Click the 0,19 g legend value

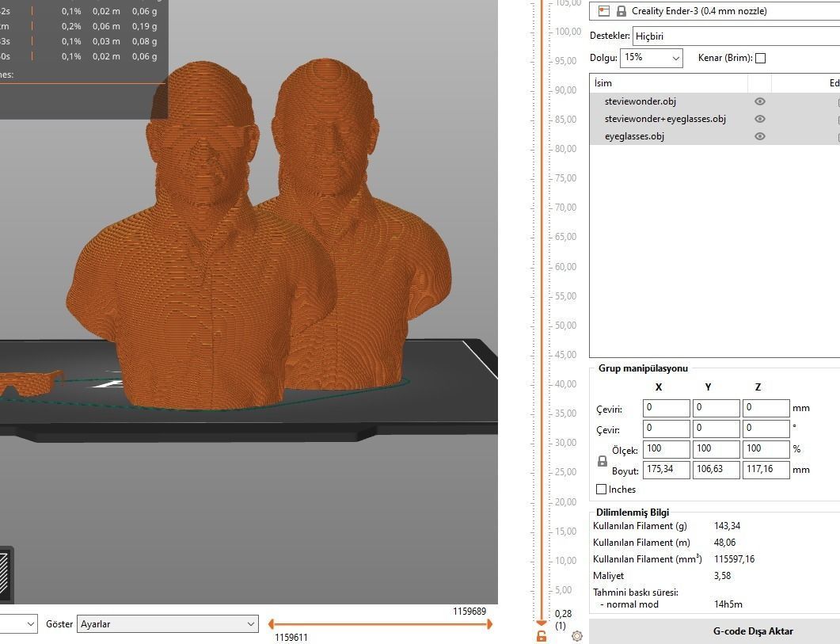tap(145, 26)
